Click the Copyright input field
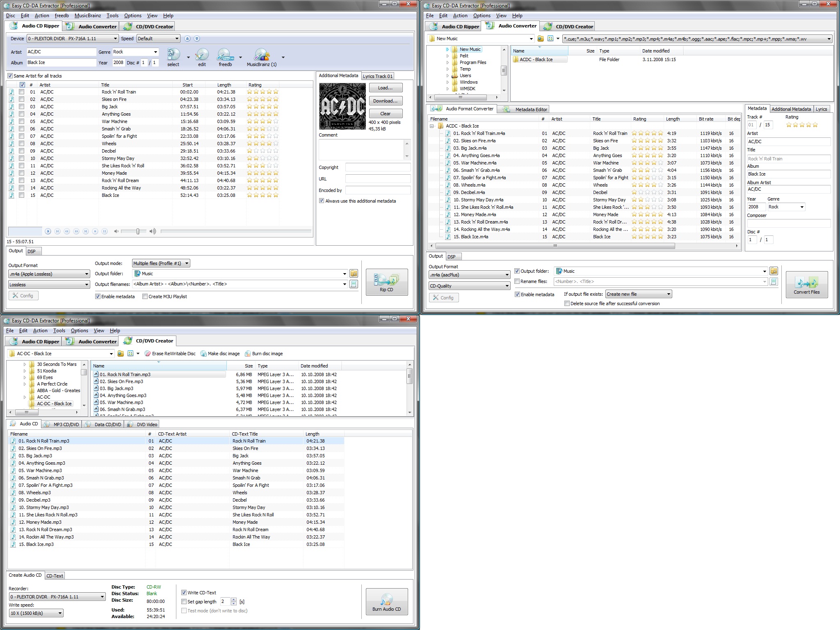Viewport: 840px width, 630px height. click(x=378, y=167)
